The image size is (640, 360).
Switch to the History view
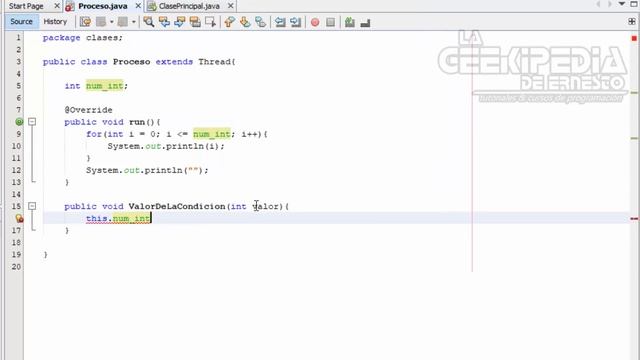tap(55, 22)
